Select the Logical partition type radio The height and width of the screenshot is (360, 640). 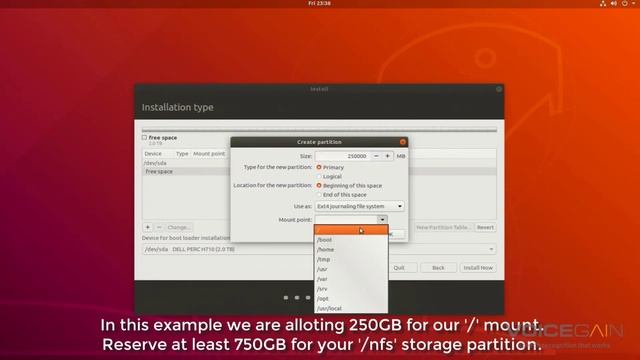[319, 177]
